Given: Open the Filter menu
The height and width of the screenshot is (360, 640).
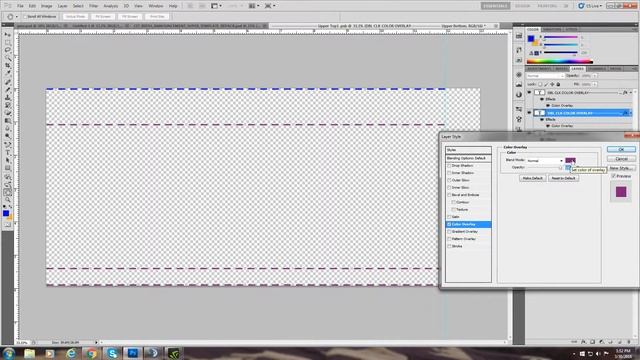Looking at the screenshot, I should [93, 6].
